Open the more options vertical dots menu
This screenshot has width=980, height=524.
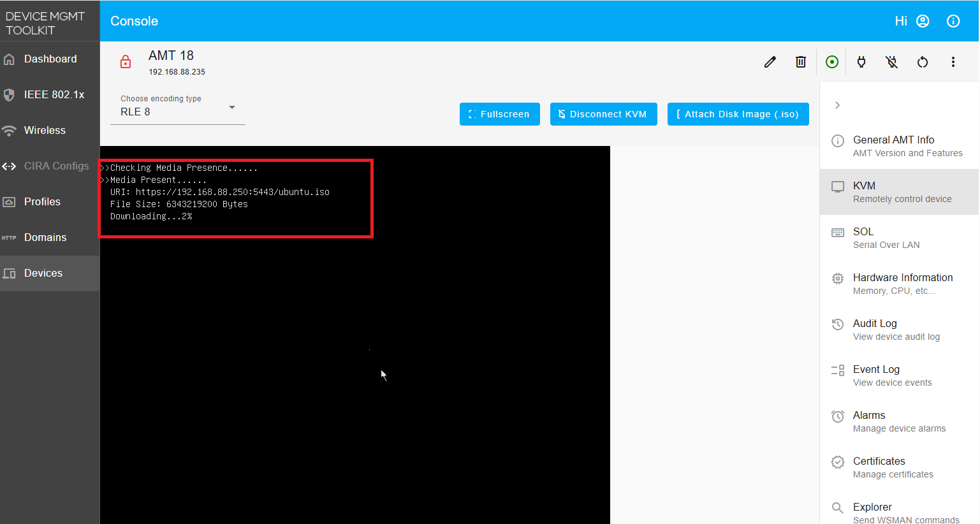953,62
